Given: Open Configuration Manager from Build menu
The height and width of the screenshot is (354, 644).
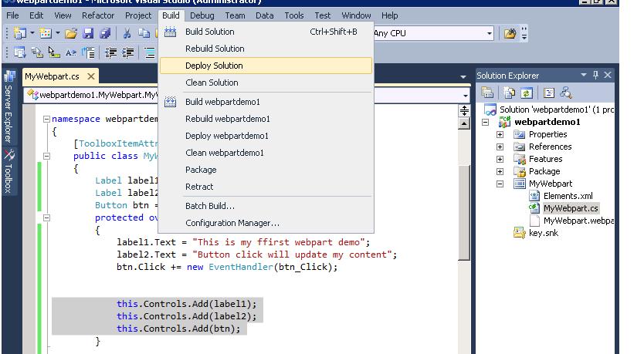Looking at the screenshot, I should click(x=266, y=223).
